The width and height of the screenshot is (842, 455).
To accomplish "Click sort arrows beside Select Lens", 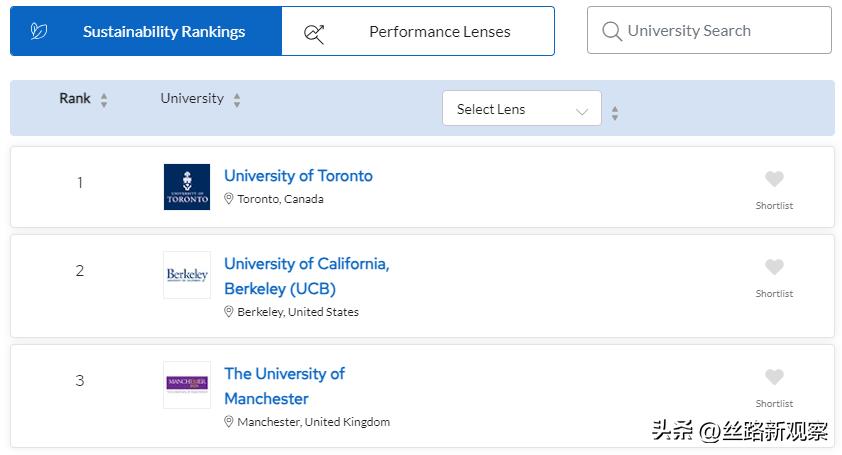I will coord(615,113).
